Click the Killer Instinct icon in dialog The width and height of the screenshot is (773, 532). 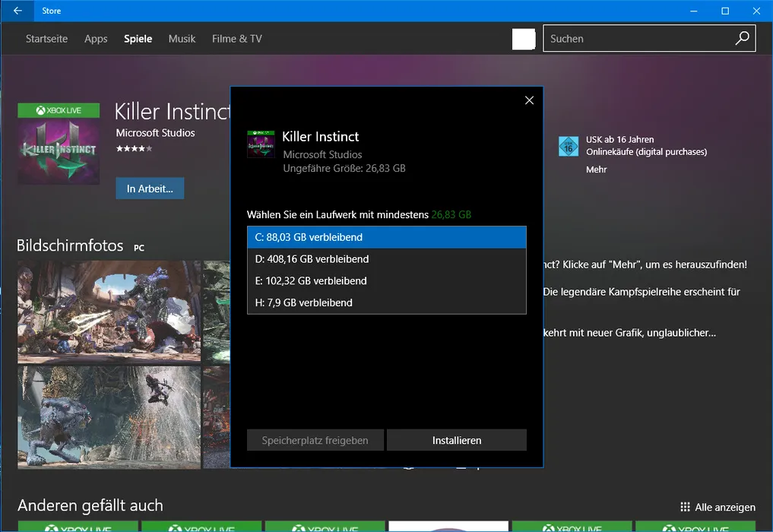click(261, 144)
